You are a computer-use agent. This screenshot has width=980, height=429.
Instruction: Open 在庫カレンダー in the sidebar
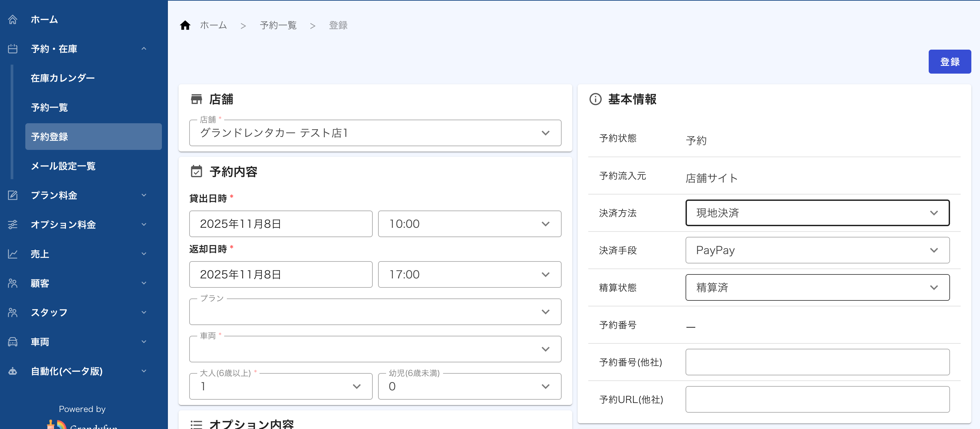click(63, 78)
